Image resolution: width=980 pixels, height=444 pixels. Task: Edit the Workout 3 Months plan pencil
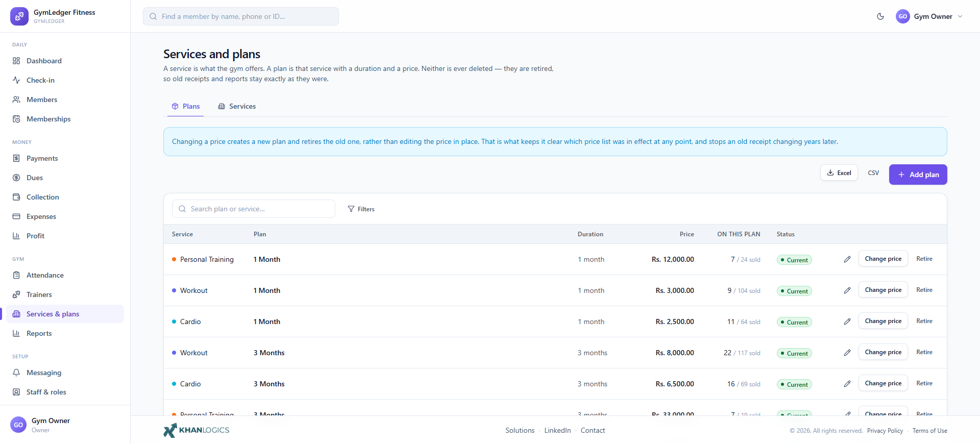(847, 353)
